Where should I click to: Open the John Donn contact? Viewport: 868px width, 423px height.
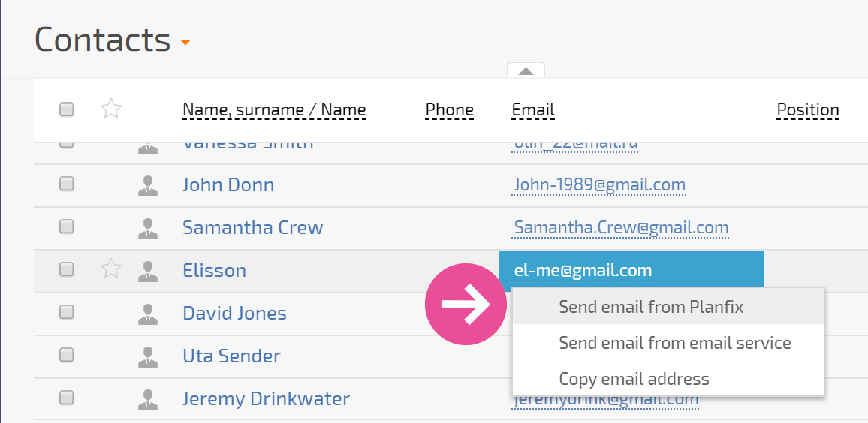click(x=228, y=184)
